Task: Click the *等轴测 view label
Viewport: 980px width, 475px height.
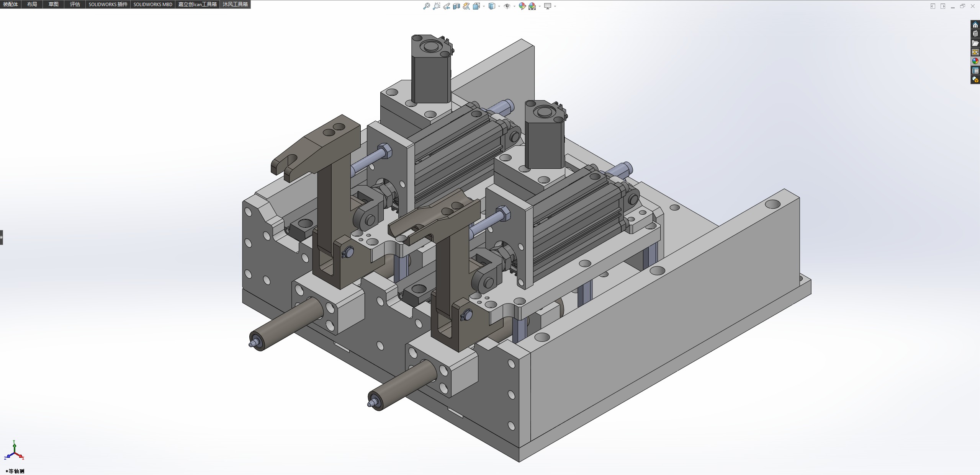Action: (15, 471)
